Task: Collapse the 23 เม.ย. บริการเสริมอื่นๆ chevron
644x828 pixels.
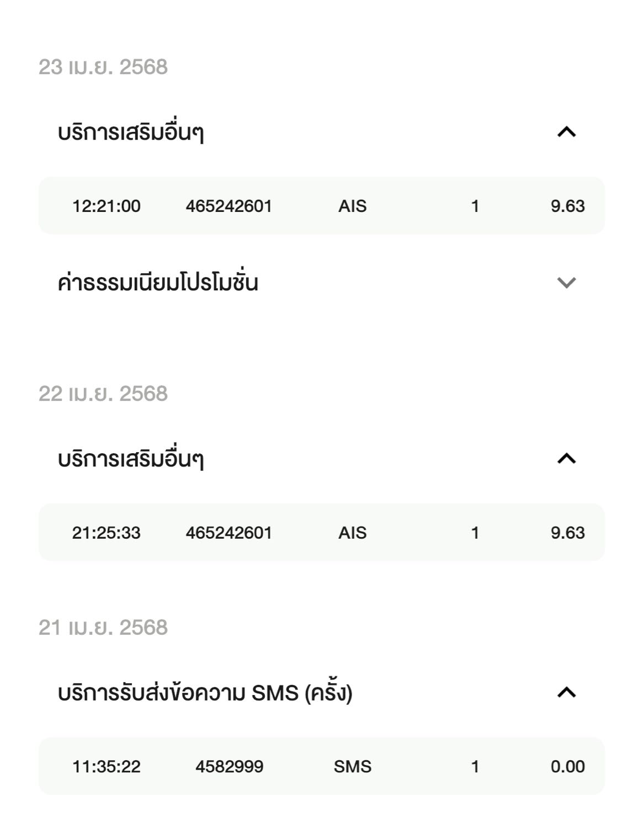Action: (x=567, y=132)
